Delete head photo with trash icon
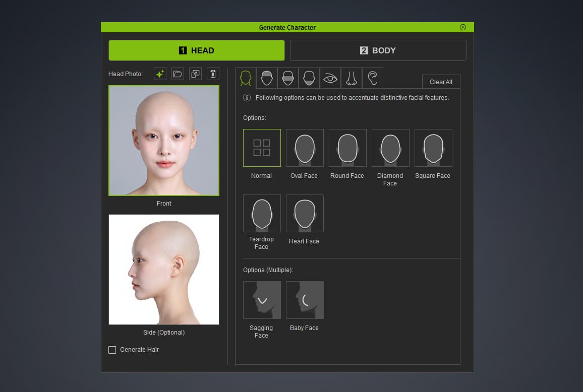The image size is (583, 392). coord(213,74)
